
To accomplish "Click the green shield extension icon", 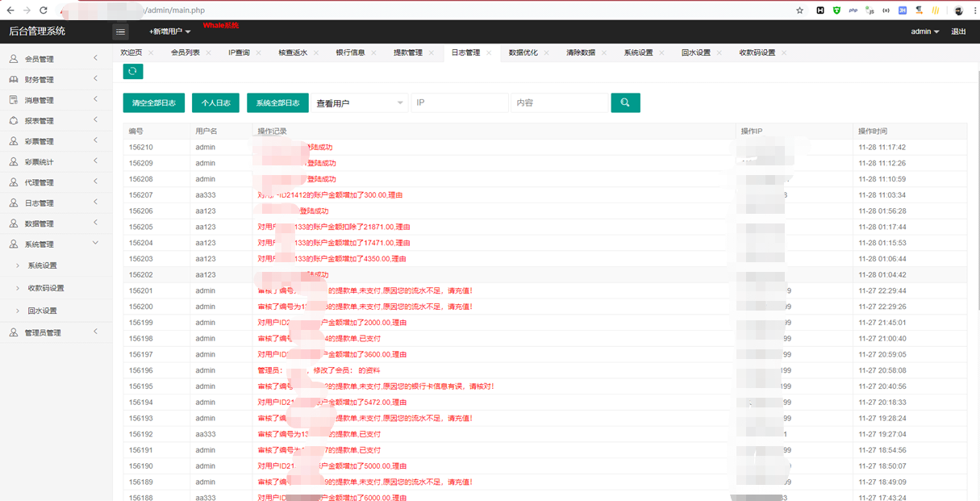I will pos(836,10).
